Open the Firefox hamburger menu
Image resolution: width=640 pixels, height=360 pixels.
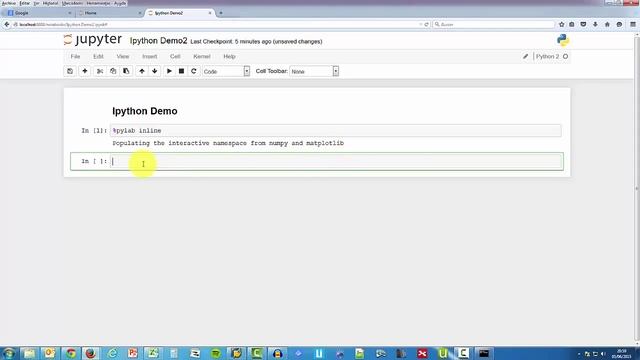click(633, 24)
